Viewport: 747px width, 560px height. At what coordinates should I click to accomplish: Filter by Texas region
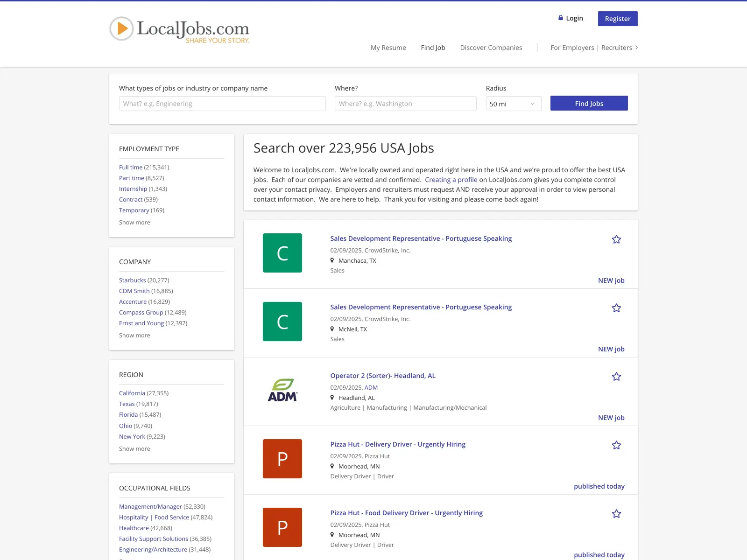(x=127, y=404)
